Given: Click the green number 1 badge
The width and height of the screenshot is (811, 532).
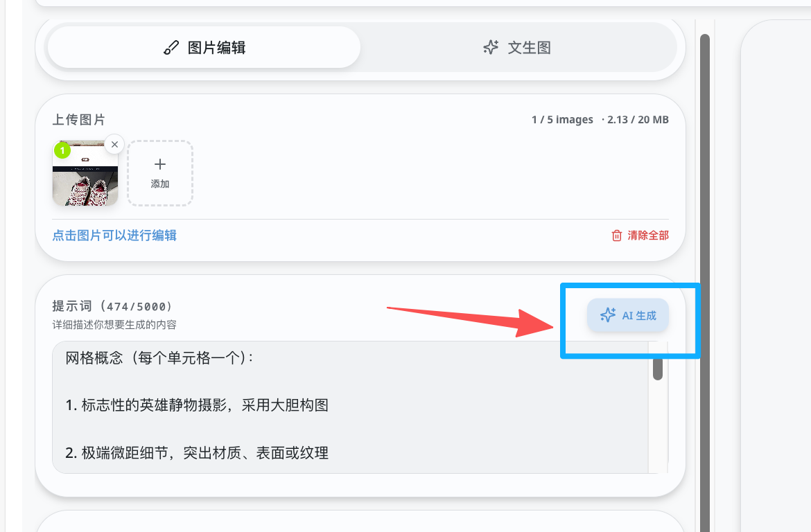Looking at the screenshot, I should [x=62, y=150].
